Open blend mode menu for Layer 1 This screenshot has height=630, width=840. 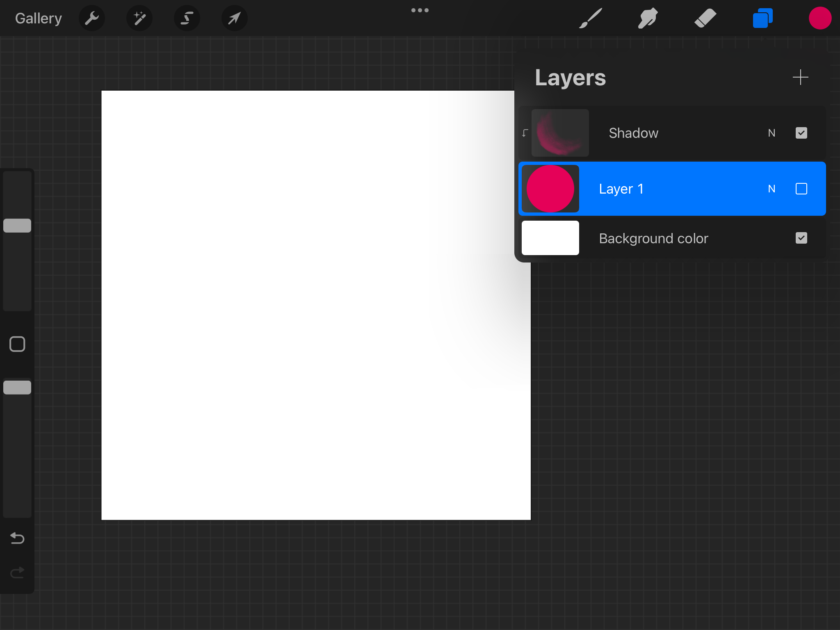(x=772, y=189)
